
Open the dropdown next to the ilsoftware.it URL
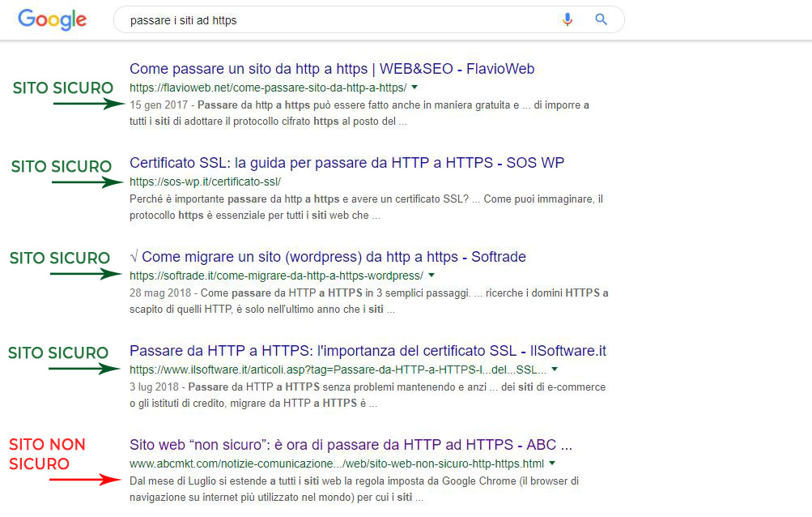(x=555, y=369)
